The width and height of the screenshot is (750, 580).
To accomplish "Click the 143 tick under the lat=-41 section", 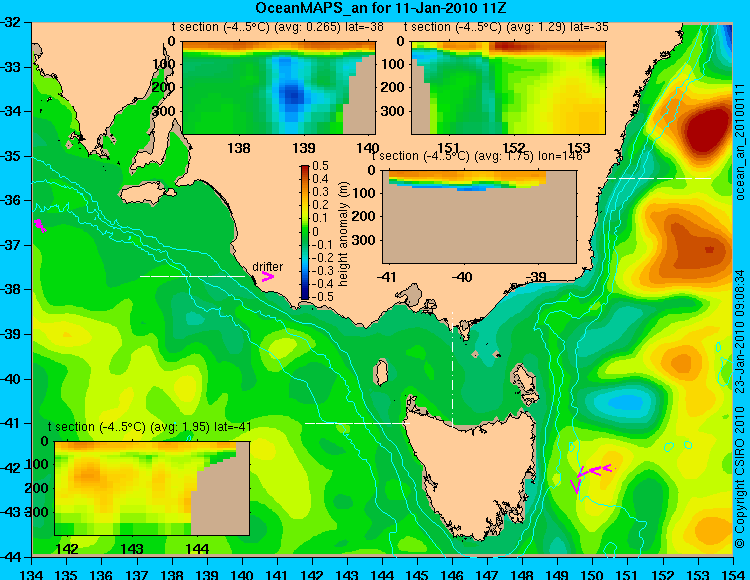I will point(132,549).
